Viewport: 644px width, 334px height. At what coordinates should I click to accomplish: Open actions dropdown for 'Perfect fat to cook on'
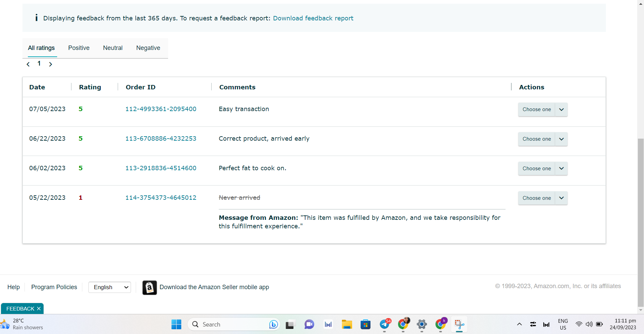click(x=543, y=169)
